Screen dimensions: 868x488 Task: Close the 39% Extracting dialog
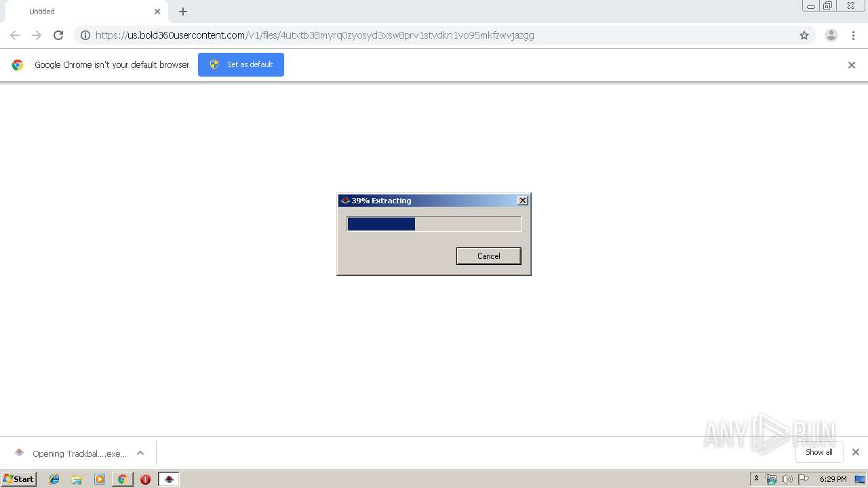click(x=522, y=201)
